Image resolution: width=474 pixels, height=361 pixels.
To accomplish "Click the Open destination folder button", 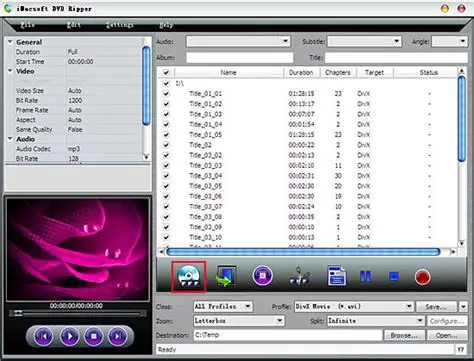I will tap(447, 335).
